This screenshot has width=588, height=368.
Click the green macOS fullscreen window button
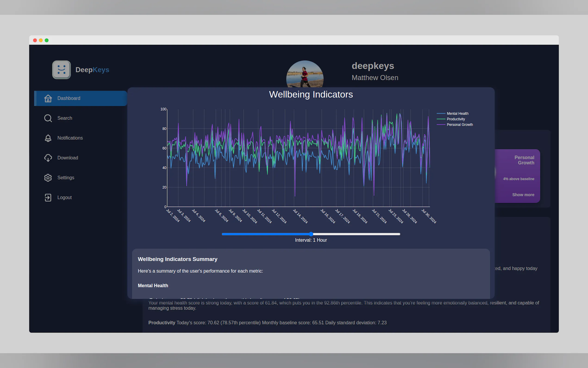pos(47,40)
